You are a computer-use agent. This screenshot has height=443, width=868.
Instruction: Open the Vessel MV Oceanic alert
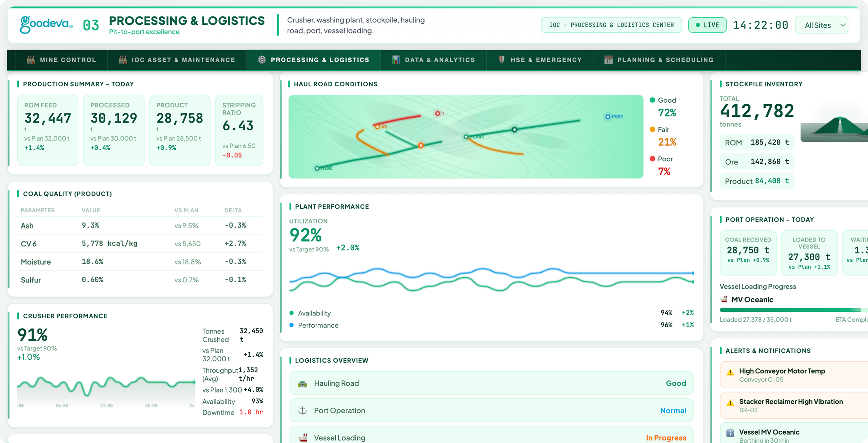794,433
